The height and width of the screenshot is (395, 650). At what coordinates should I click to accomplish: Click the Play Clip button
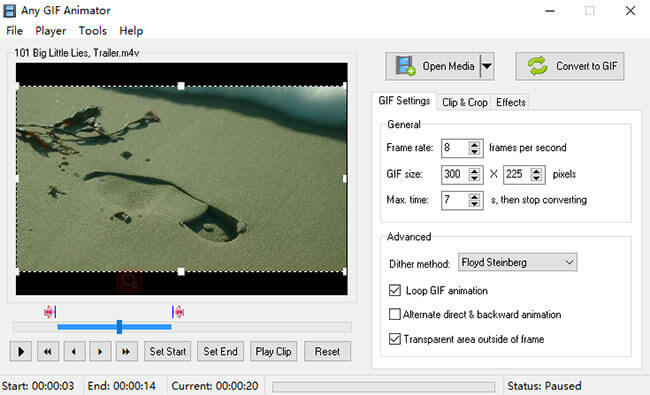click(273, 351)
